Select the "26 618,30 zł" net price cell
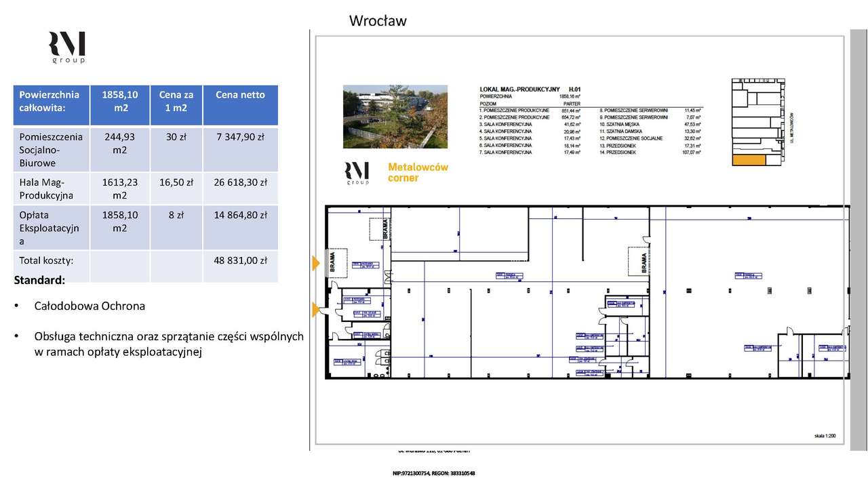 [240, 188]
